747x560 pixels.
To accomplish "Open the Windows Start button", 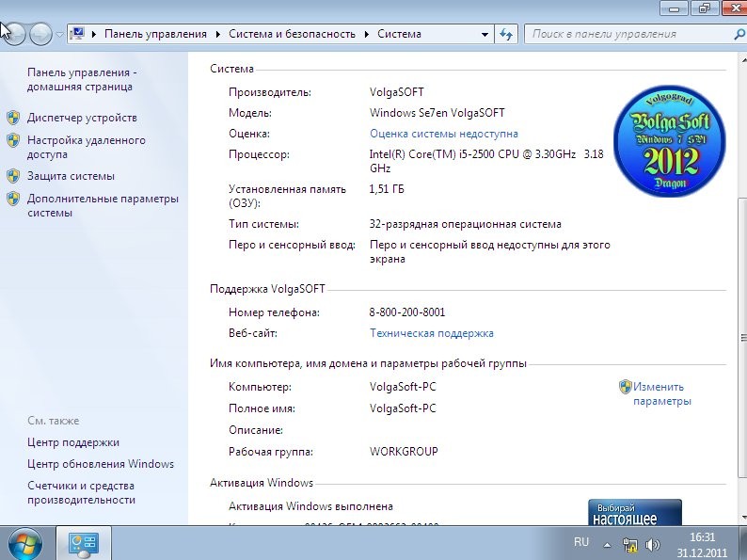I will (24, 544).
